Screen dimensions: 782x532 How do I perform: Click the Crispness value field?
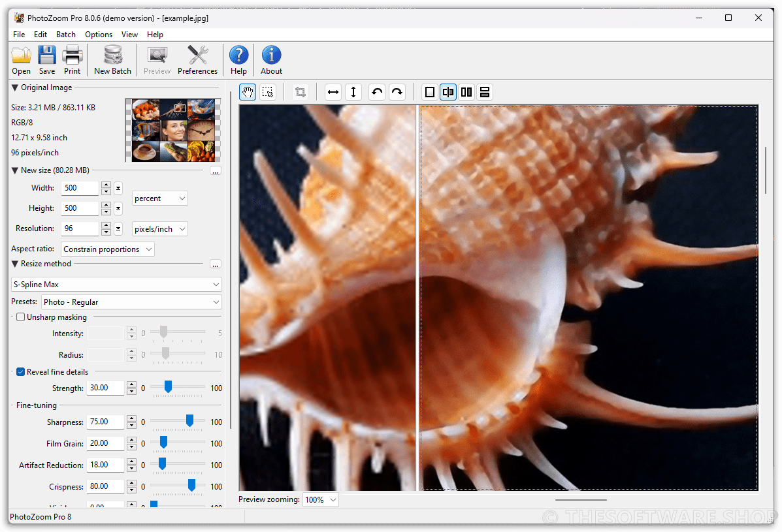pos(105,487)
